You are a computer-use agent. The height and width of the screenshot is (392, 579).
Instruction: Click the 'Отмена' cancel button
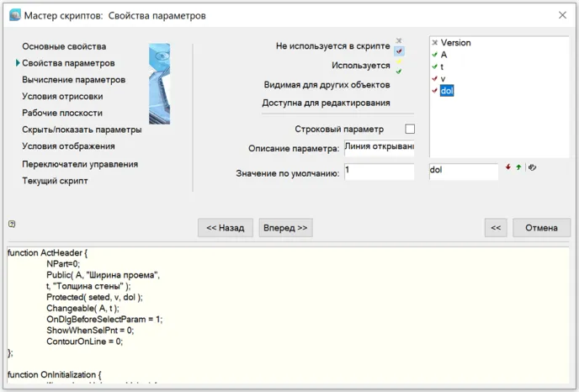pos(541,228)
